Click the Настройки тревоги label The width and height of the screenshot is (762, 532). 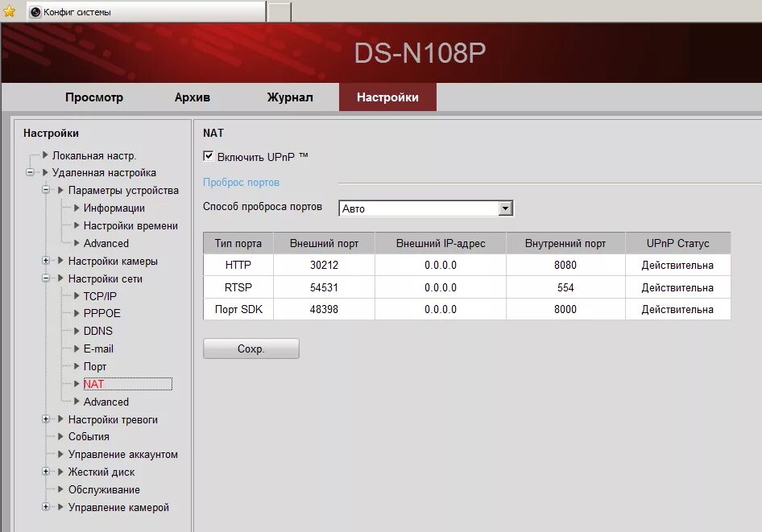pyautogui.click(x=113, y=419)
